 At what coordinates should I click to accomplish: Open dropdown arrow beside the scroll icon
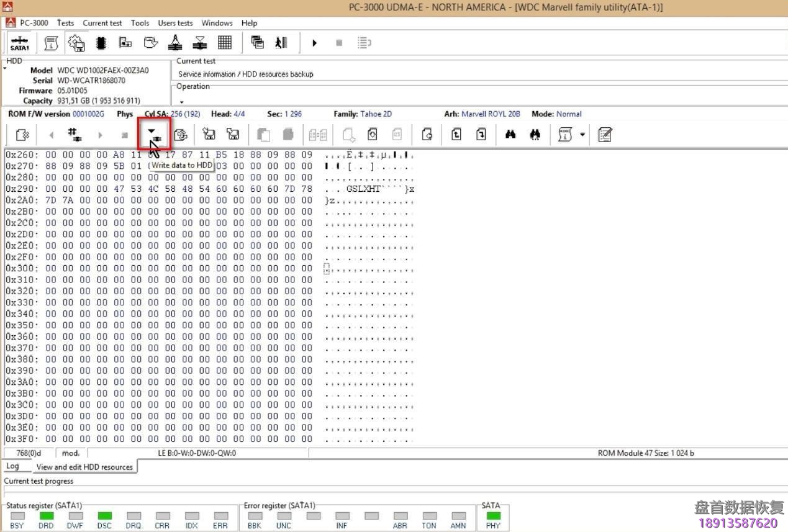[x=582, y=135]
